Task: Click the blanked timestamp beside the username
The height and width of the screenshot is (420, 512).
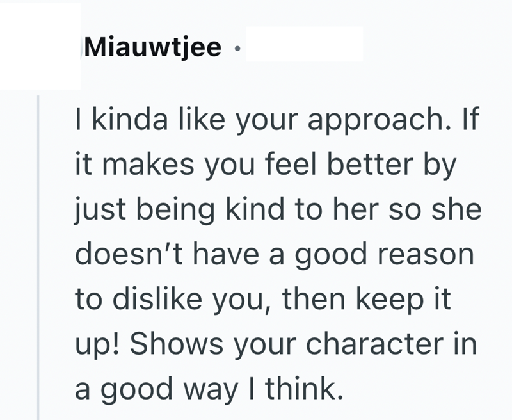Action: (304, 44)
